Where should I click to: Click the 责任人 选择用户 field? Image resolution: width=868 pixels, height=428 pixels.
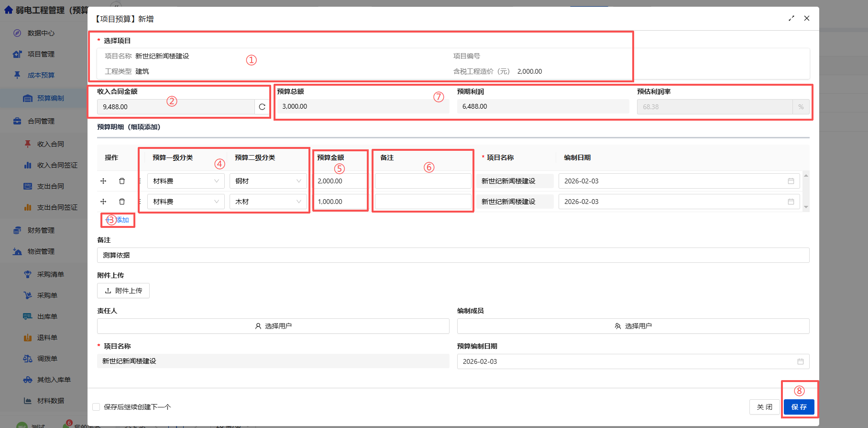click(273, 326)
